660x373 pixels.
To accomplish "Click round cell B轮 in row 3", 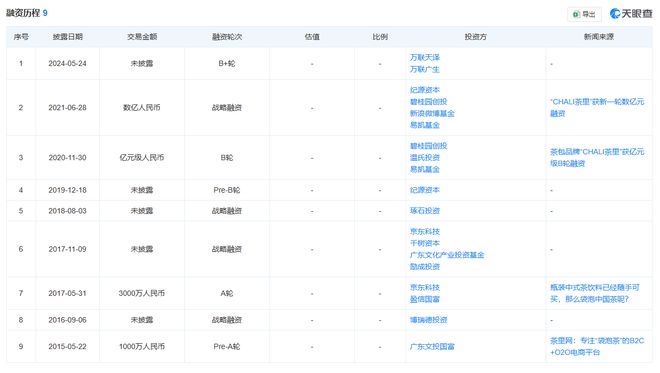I will coord(227,157).
